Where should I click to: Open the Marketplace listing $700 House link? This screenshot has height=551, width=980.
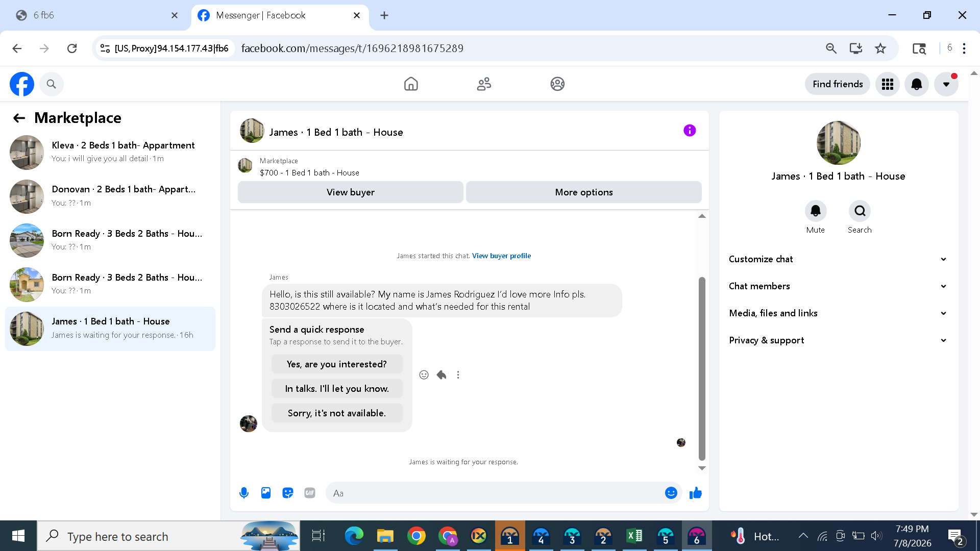(x=309, y=173)
